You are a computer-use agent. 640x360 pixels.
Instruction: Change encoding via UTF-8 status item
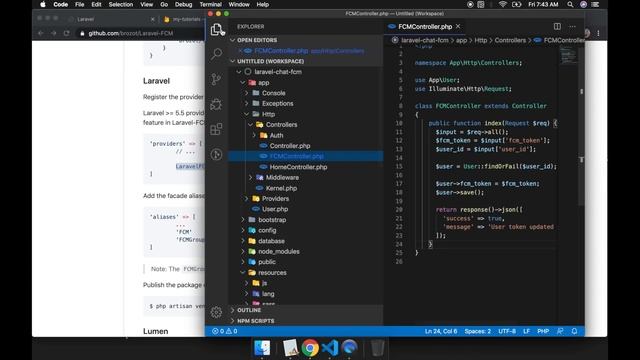[x=507, y=331]
